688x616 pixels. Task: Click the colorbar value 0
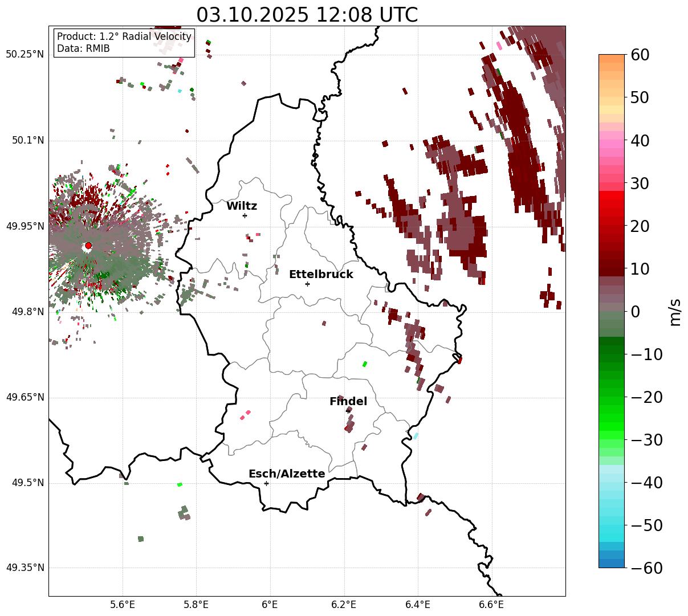pos(635,312)
